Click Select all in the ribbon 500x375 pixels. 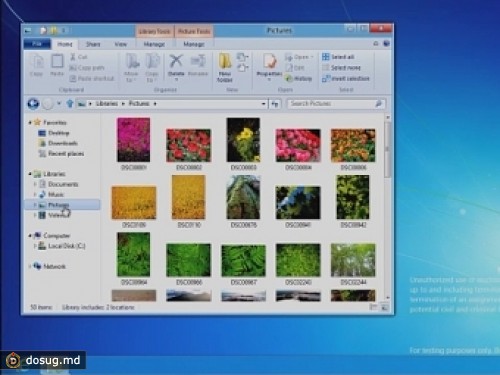coord(339,57)
